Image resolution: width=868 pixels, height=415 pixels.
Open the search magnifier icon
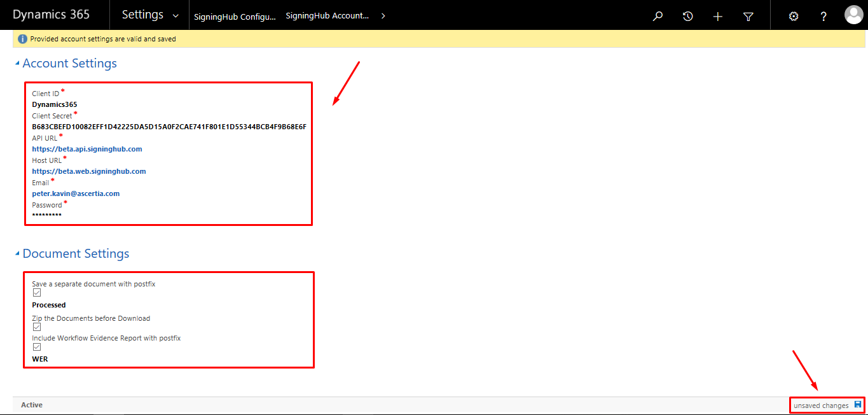point(658,16)
